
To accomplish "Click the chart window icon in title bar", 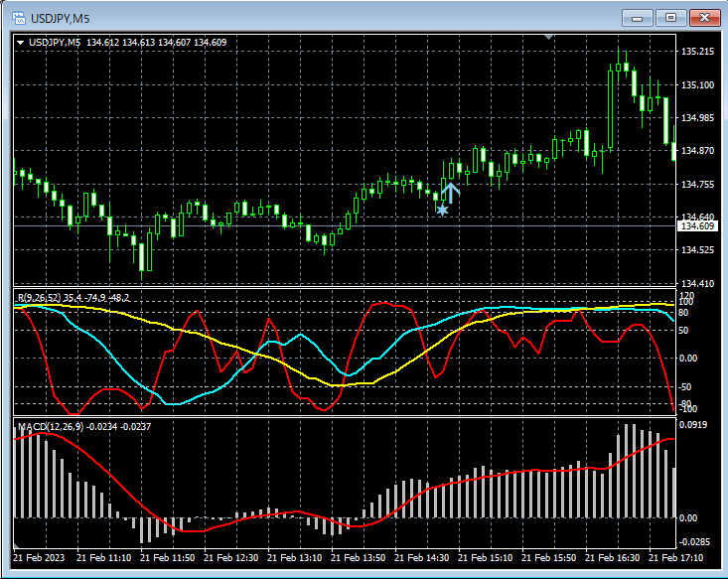I will 18,17.
